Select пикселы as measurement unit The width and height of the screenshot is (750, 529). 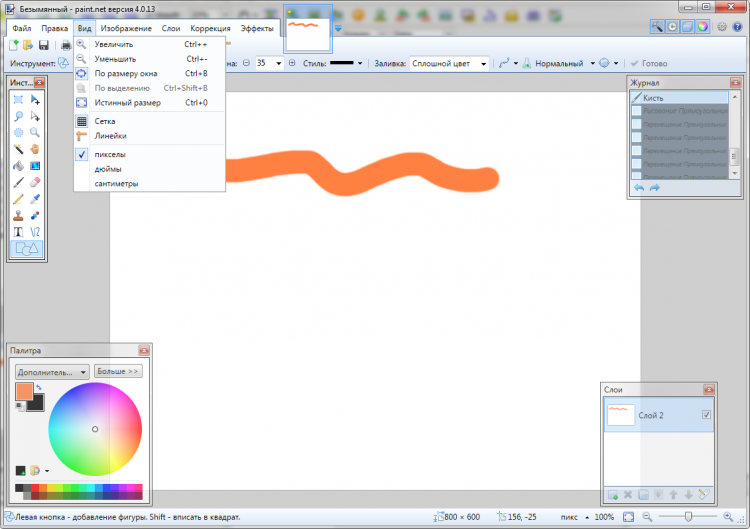click(149, 154)
